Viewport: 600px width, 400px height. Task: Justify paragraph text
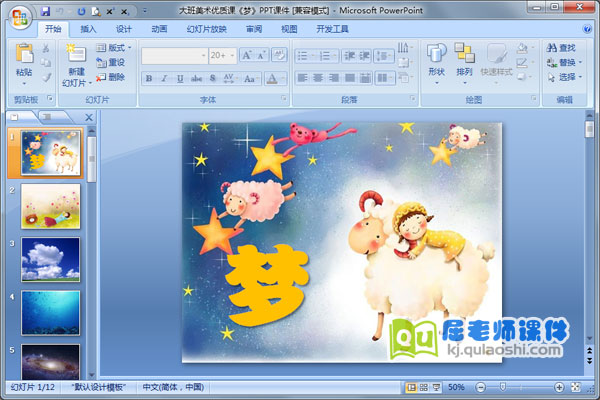(350, 78)
